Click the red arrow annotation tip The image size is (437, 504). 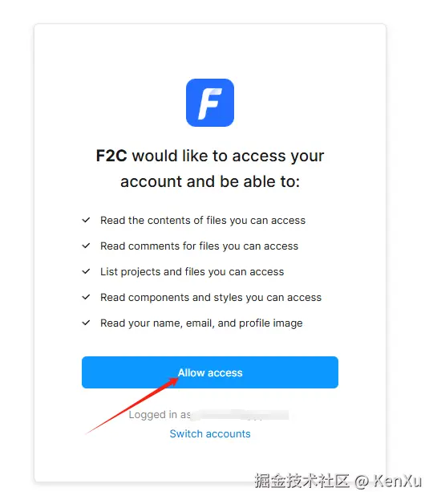tap(176, 380)
